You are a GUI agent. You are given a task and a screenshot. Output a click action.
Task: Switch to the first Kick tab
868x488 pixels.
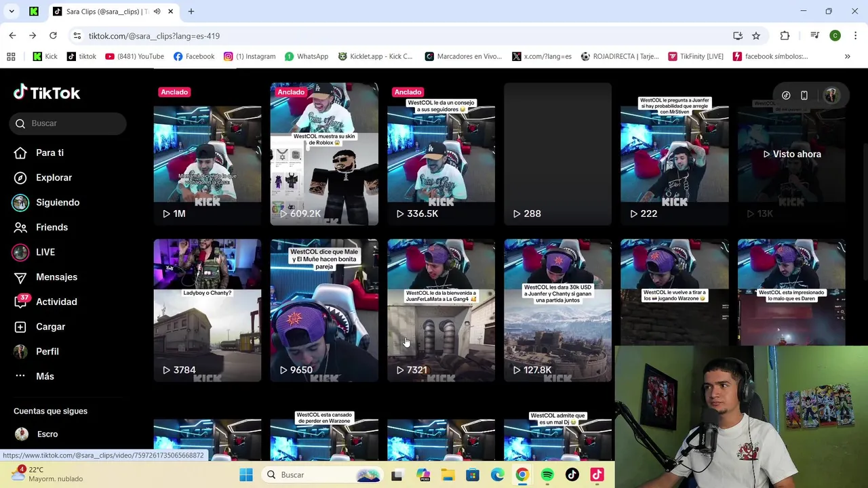pos(34,12)
